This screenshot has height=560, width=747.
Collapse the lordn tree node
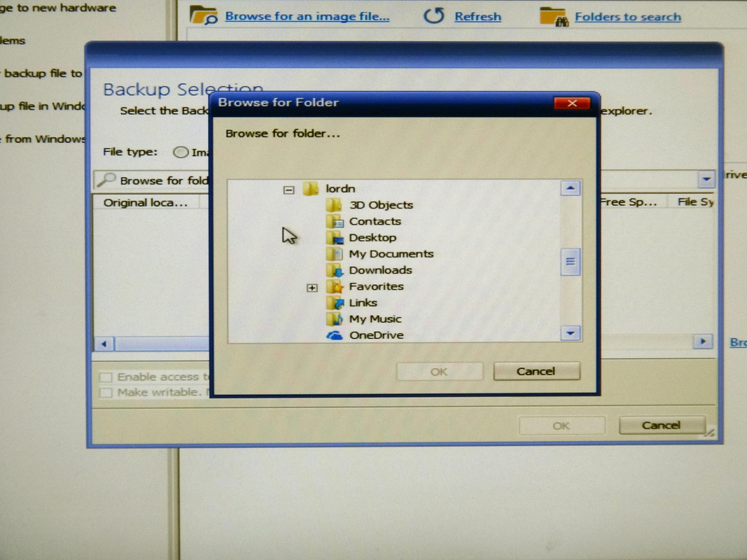coord(288,190)
